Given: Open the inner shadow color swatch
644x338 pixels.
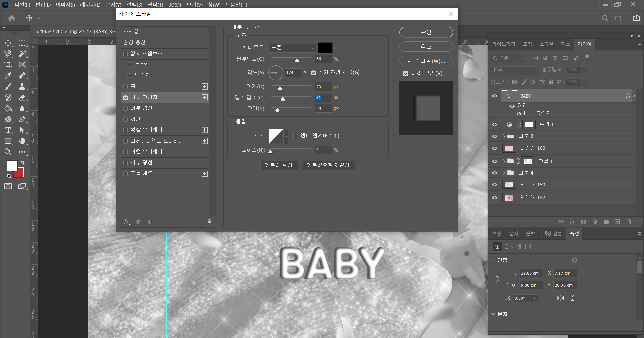Looking at the screenshot, I should 325,48.
